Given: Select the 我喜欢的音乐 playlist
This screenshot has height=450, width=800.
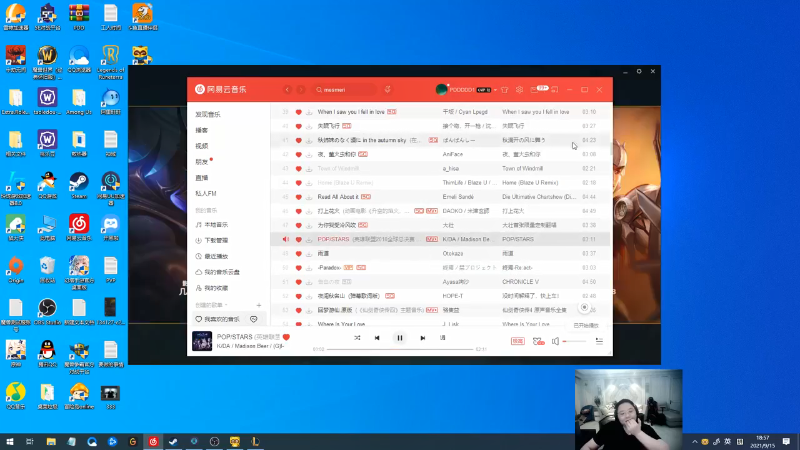Looking at the screenshot, I should pos(222,319).
